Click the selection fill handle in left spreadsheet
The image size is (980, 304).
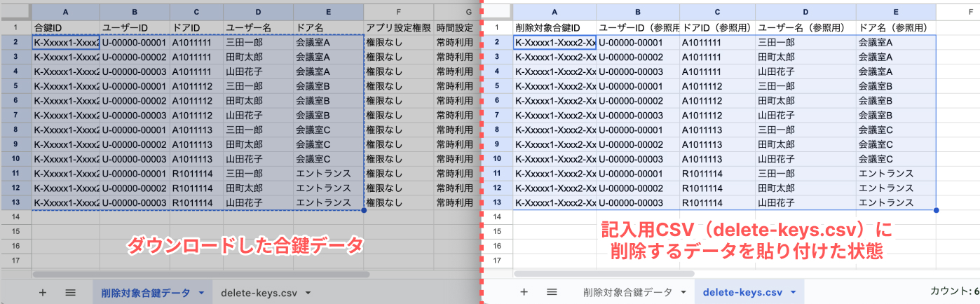pos(364,210)
